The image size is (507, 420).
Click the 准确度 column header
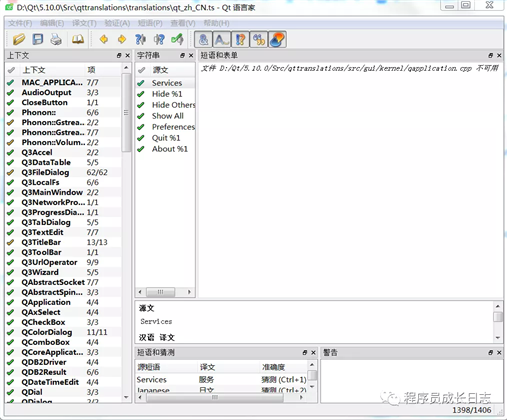click(283, 367)
